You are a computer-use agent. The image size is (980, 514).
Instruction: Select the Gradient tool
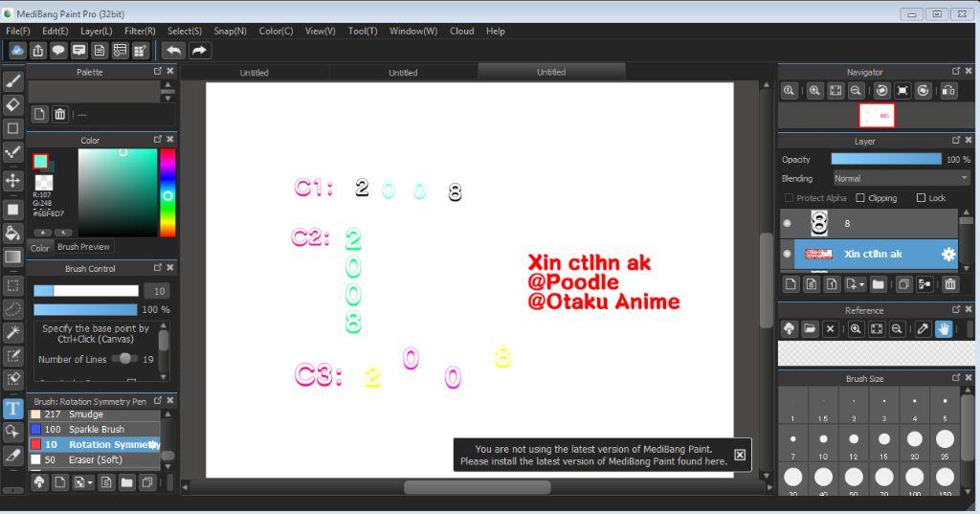click(12, 257)
